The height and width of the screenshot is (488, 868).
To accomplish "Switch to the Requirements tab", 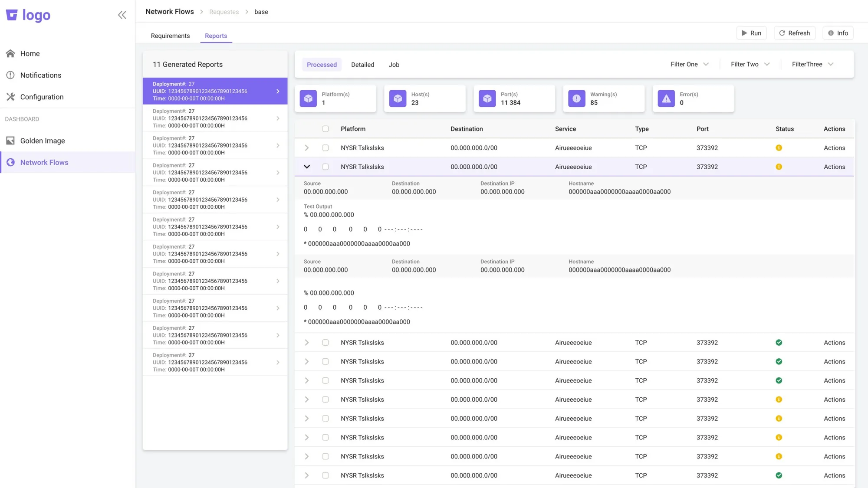I will 170,36.
